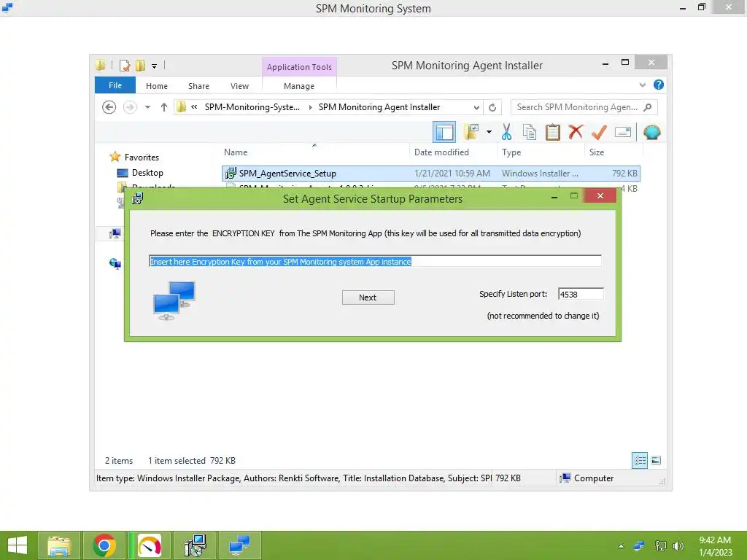Click the Refresh button in address bar
This screenshot has height=560, width=747.
pos(492,108)
